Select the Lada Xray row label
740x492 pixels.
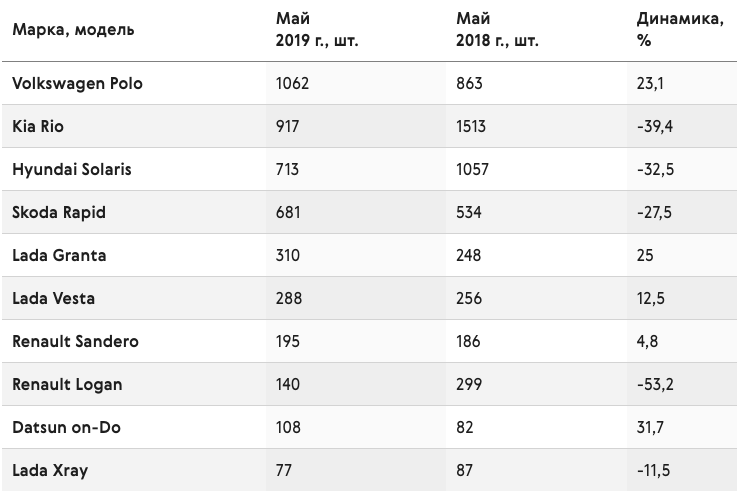coord(50,471)
